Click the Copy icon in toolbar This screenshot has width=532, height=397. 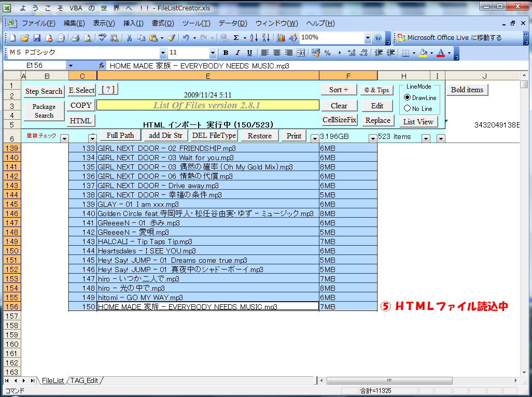pyautogui.click(x=141, y=38)
